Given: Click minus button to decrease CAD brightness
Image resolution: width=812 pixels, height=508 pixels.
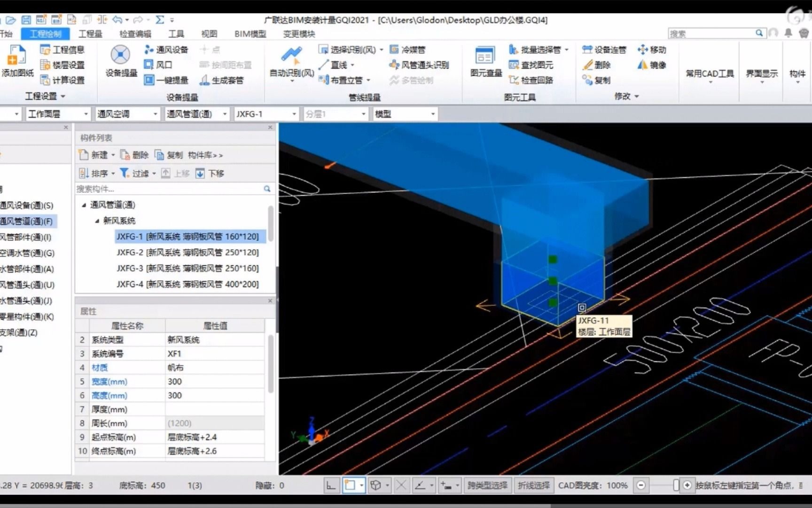Looking at the screenshot, I should 641,485.
